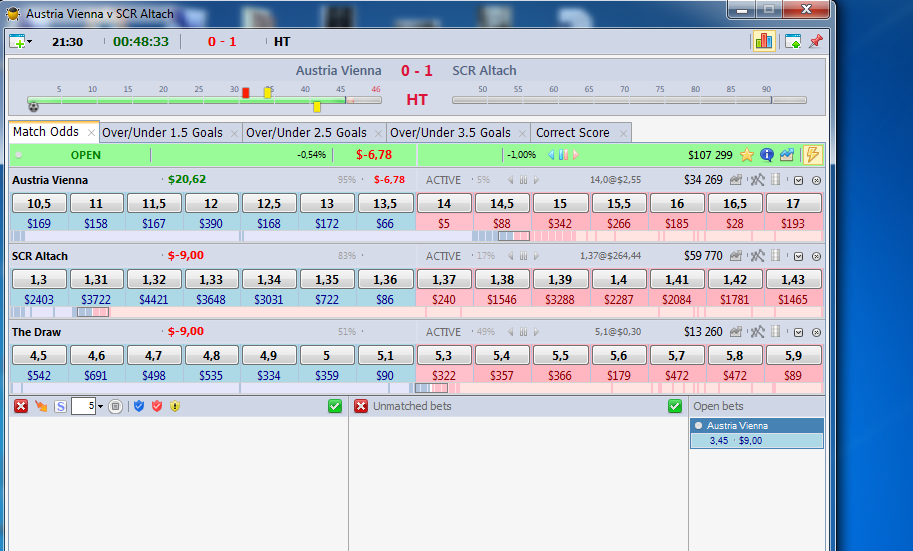This screenshot has height=551, width=913.
Task: Toggle the red shield check option
Action: (x=157, y=406)
